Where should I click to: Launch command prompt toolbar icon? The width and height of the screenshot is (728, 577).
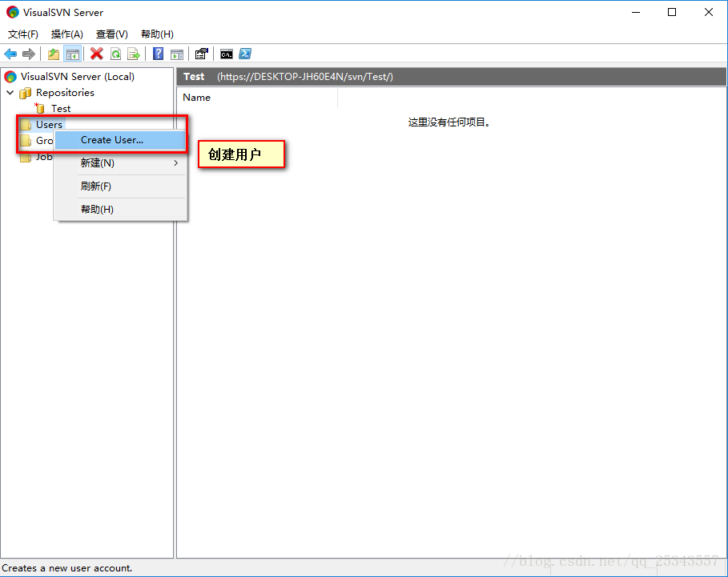[x=226, y=54]
